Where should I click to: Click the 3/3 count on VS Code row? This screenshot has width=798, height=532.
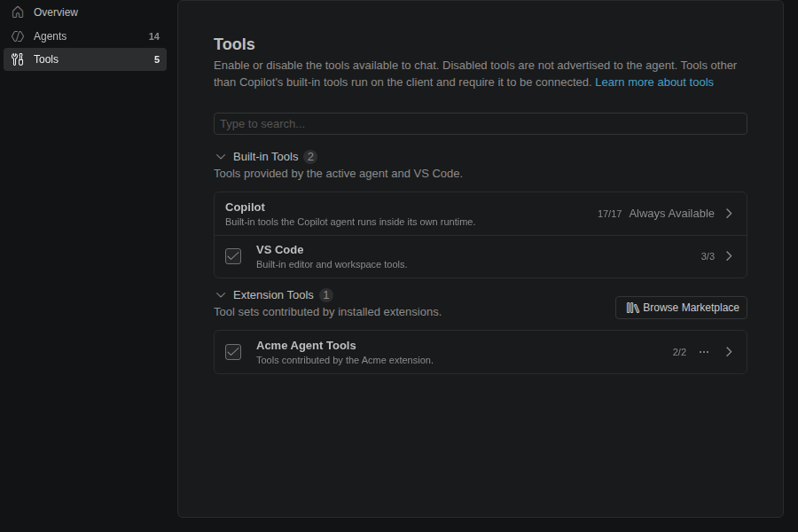click(x=708, y=256)
